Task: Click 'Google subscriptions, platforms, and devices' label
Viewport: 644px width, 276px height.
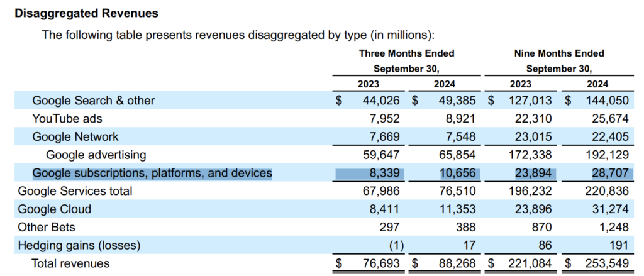Action: tap(152, 173)
